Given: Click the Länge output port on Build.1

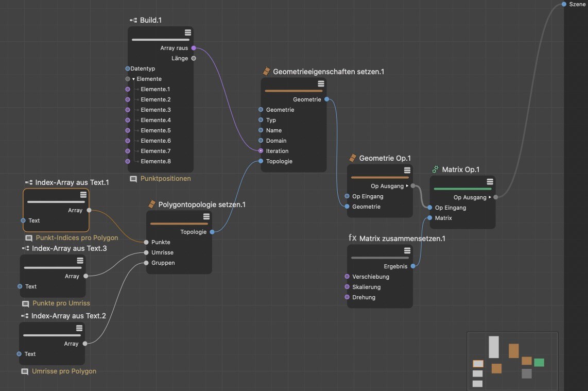Looking at the screenshot, I should 194,58.
